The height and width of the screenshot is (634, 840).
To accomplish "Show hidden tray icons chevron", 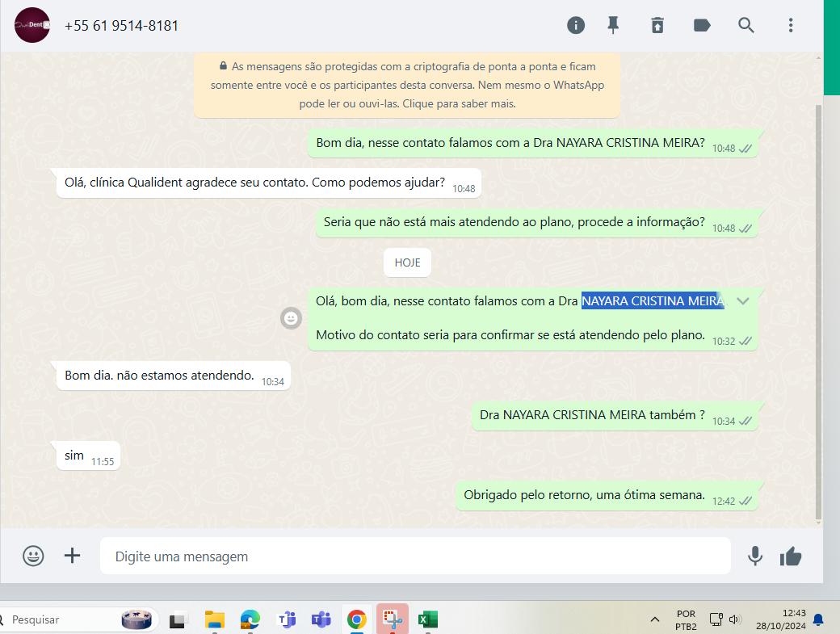I will [x=655, y=619].
